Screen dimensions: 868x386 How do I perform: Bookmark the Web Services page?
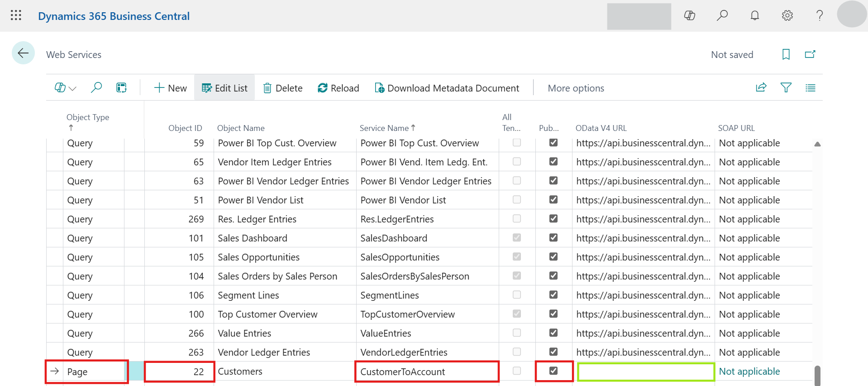coord(786,54)
